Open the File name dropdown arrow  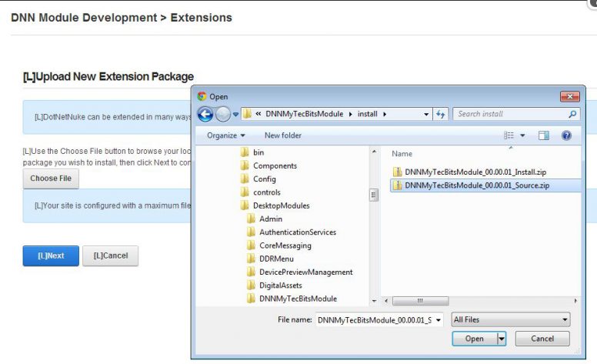tap(439, 320)
